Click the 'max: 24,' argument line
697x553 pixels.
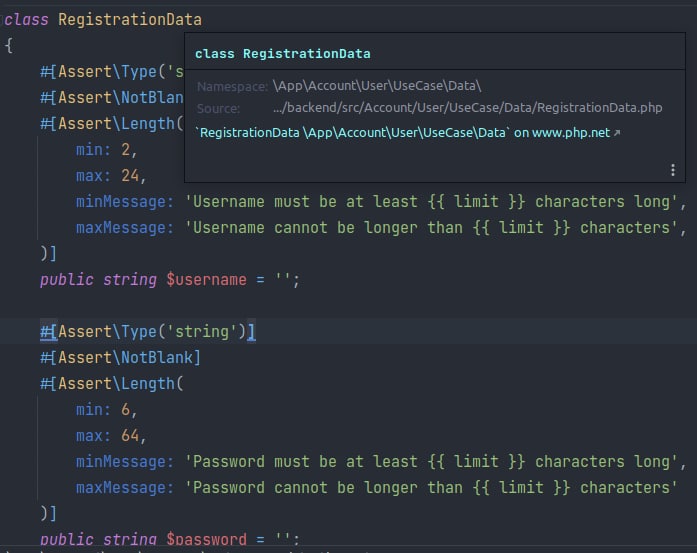[x=111, y=176]
